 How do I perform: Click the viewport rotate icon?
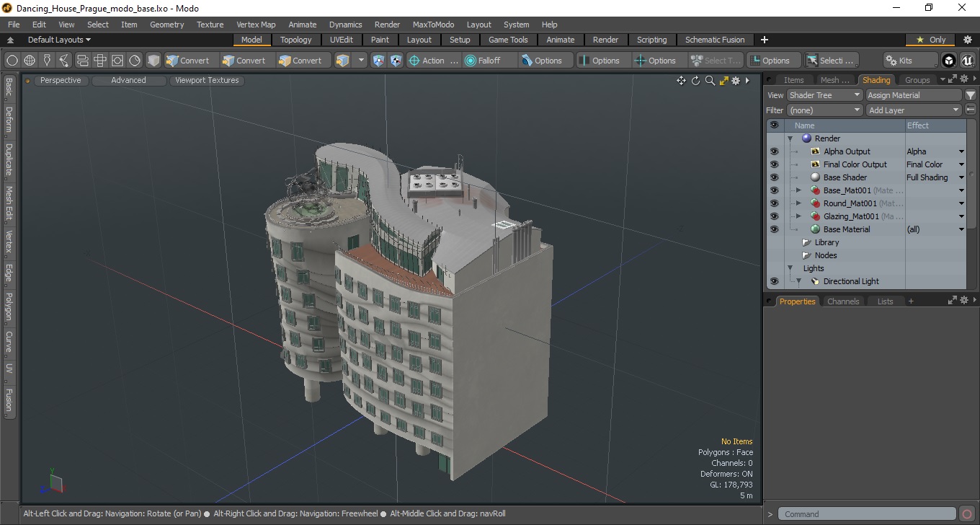pos(696,81)
